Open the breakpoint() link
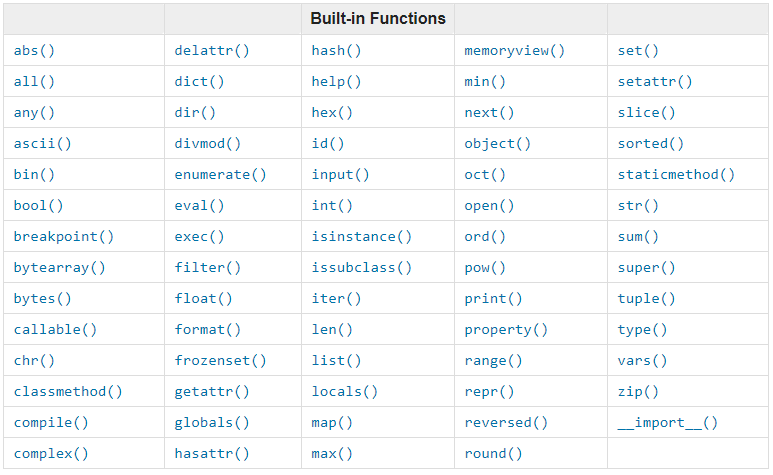 (x=64, y=237)
